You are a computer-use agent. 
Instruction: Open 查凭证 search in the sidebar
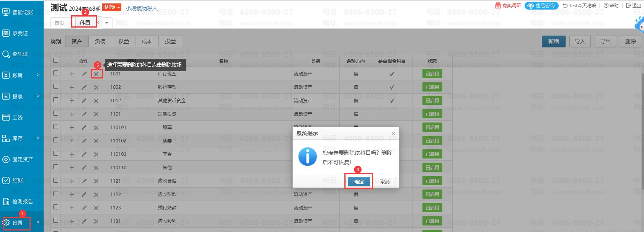tap(6, 54)
